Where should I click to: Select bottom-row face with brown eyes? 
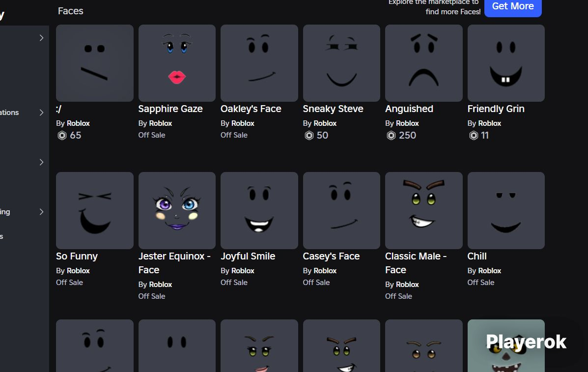424,346
